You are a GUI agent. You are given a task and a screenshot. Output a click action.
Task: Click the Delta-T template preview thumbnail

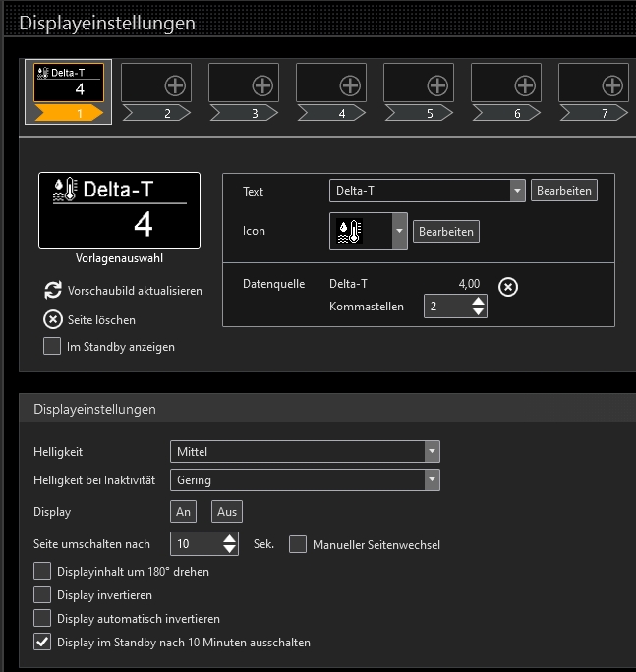pos(119,210)
